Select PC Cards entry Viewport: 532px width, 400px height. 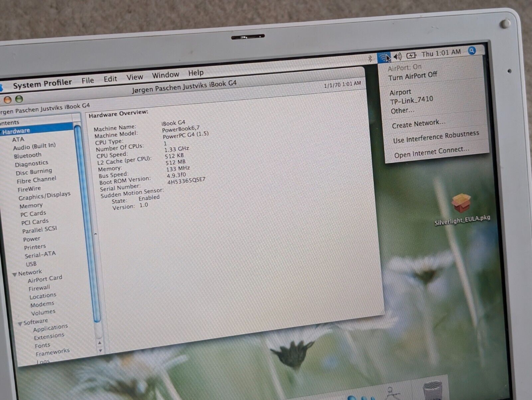33,214
